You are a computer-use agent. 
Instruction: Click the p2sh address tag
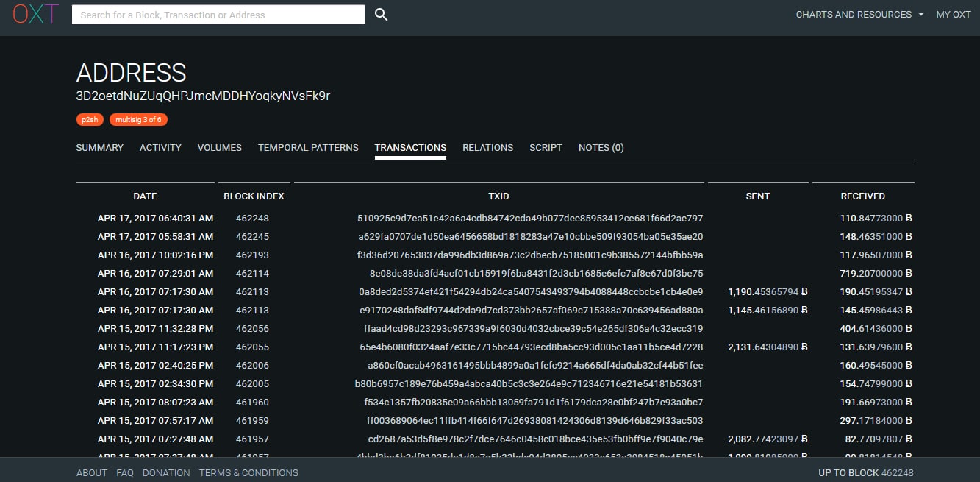coord(90,119)
